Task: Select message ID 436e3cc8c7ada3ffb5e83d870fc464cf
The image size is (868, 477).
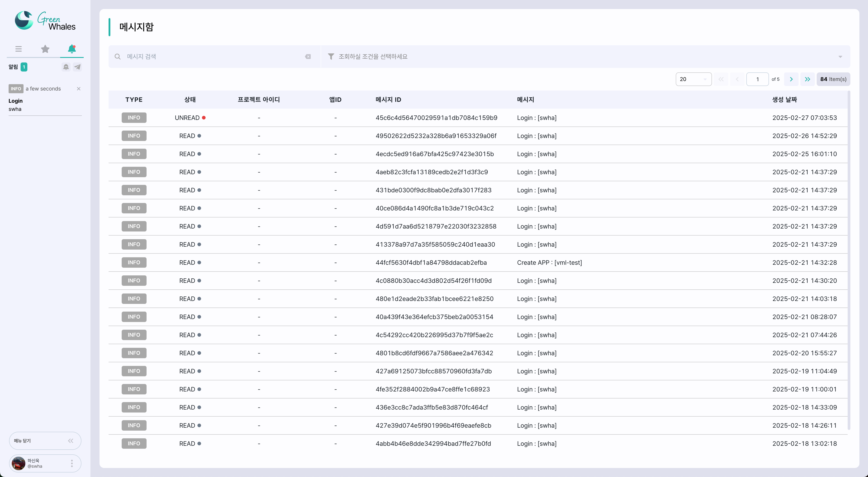Action: (x=432, y=407)
